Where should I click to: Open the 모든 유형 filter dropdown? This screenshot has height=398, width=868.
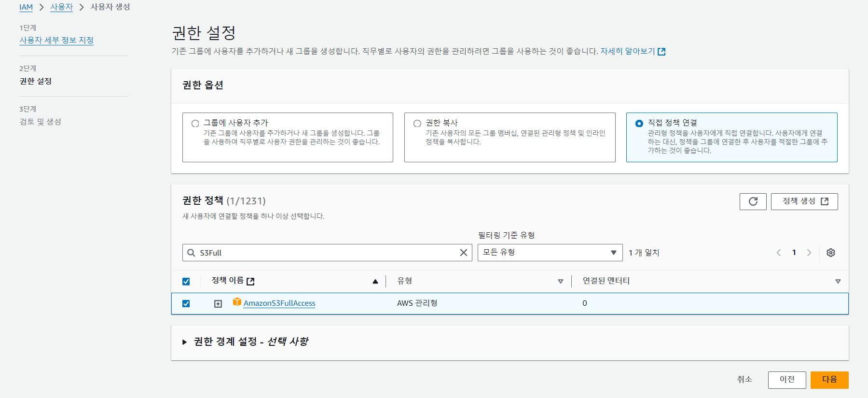[x=550, y=253]
